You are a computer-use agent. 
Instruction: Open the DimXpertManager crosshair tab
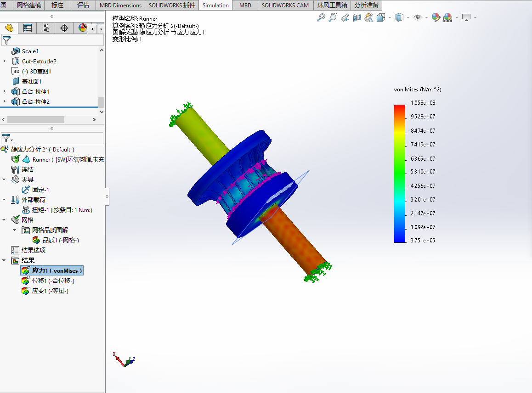point(64,28)
